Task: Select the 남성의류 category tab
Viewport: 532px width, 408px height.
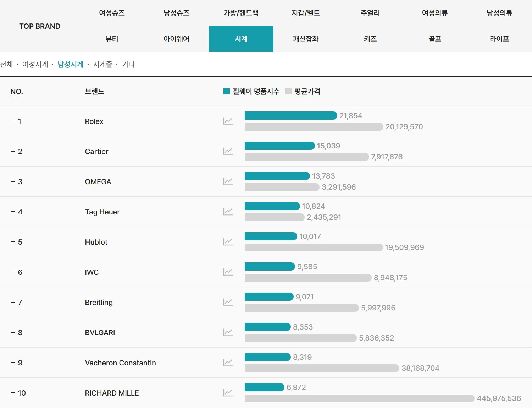Action: (499, 13)
